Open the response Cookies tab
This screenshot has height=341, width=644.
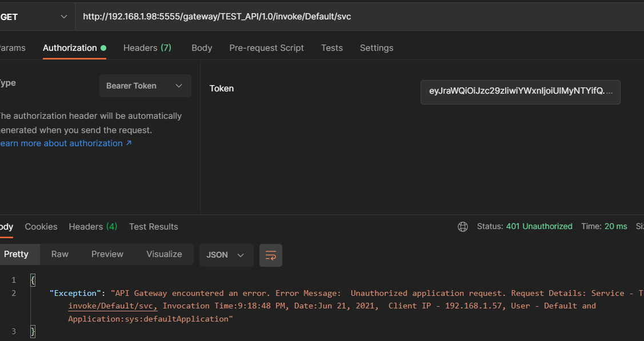(x=41, y=227)
